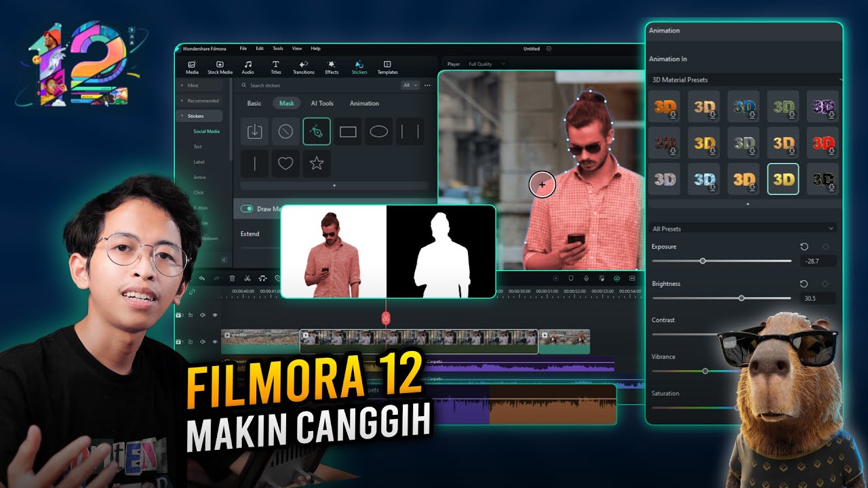Open the Stickers library icon
Screen dimensions: 868x488
coord(359,67)
